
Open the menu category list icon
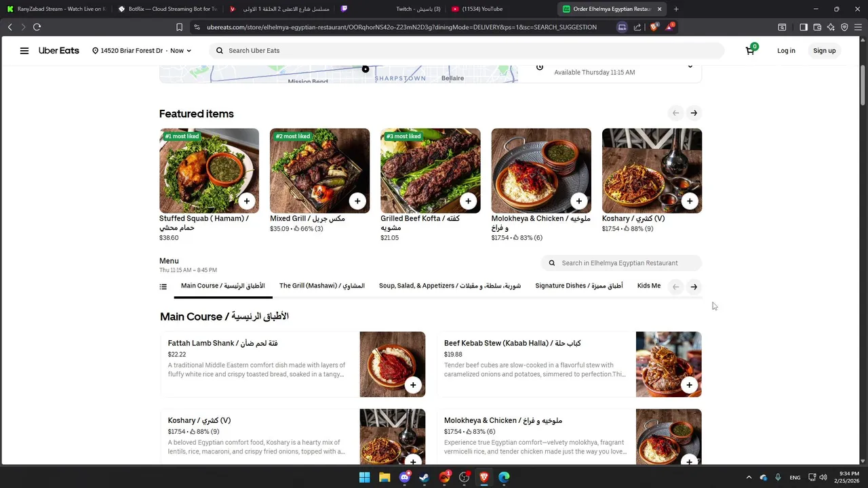point(163,287)
